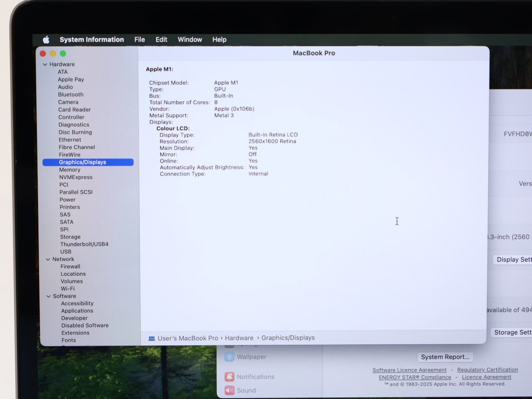Click the 'Colour LCD:' display heading
The height and width of the screenshot is (399, 532).
[x=173, y=128]
